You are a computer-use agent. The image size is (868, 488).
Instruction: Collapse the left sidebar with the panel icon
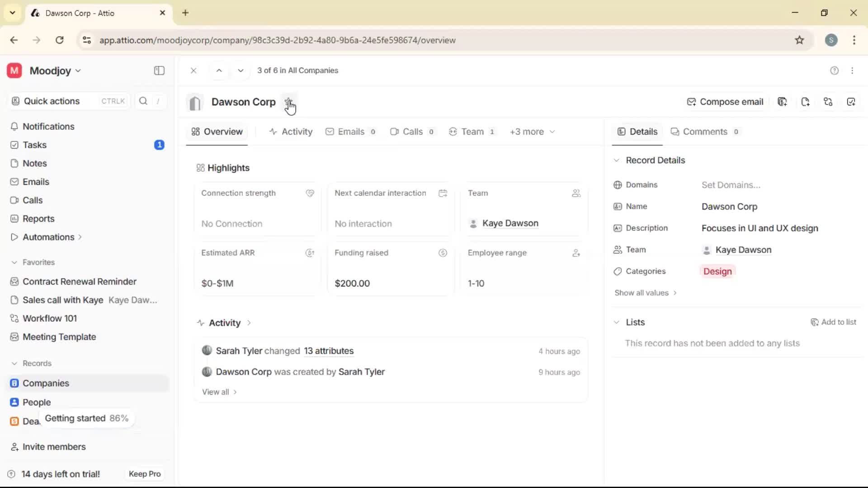(159, 70)
